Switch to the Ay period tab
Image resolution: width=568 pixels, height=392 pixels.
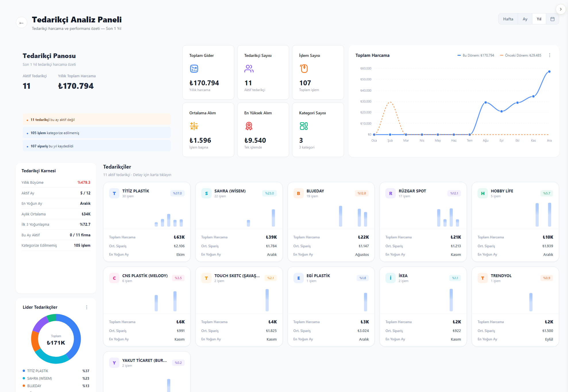[525, 19]
